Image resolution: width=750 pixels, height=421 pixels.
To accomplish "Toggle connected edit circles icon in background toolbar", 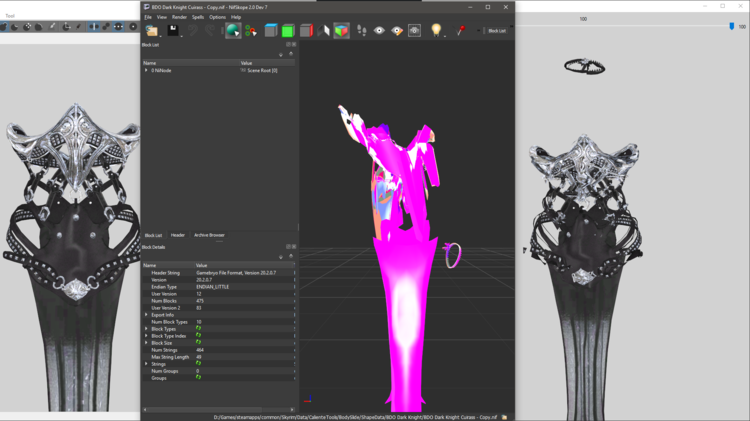I will click(x=106, y=27).
